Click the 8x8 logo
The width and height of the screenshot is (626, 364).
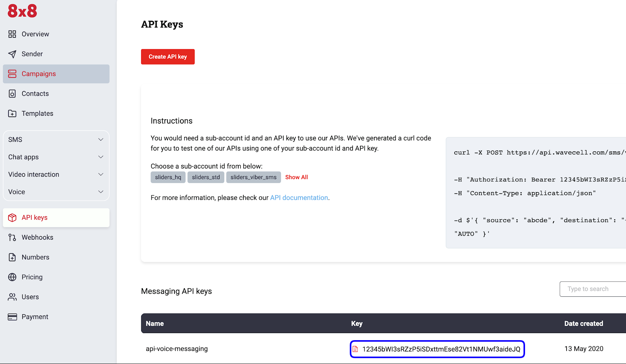click(22, 11)
